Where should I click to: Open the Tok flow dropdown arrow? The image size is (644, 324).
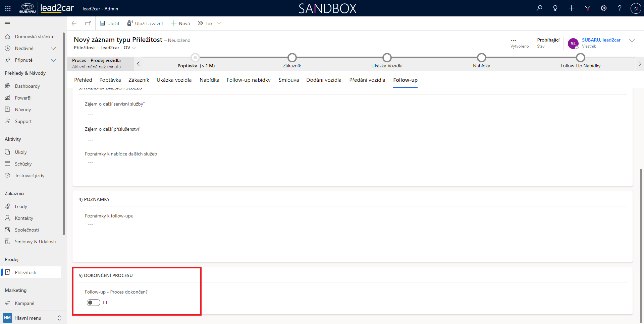[219, 23]
